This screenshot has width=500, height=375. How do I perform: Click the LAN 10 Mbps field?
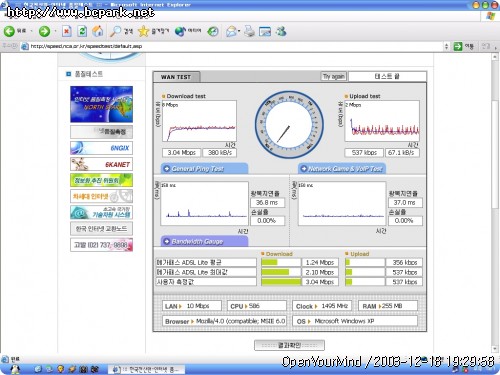pyautogui.click(x=192, y=306)
